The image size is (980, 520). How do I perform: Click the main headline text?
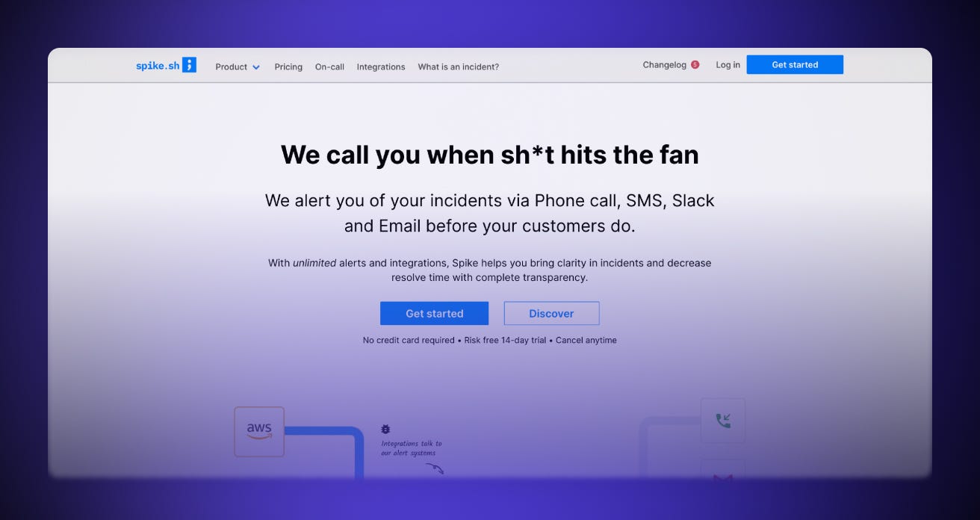(490, 155)
